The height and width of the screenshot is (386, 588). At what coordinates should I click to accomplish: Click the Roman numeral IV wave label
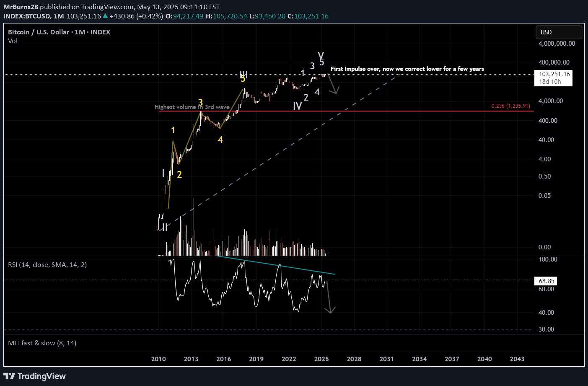tap(298, 106)
